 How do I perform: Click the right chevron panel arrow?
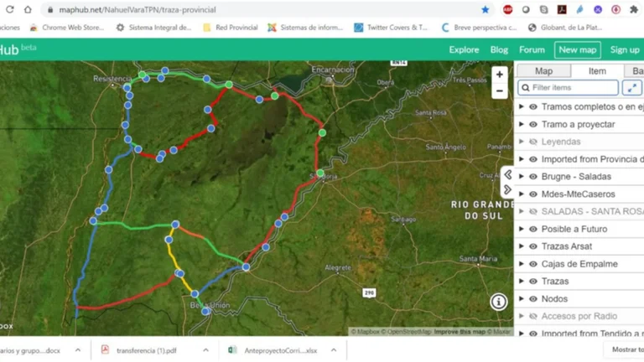(x=507, y=189)
